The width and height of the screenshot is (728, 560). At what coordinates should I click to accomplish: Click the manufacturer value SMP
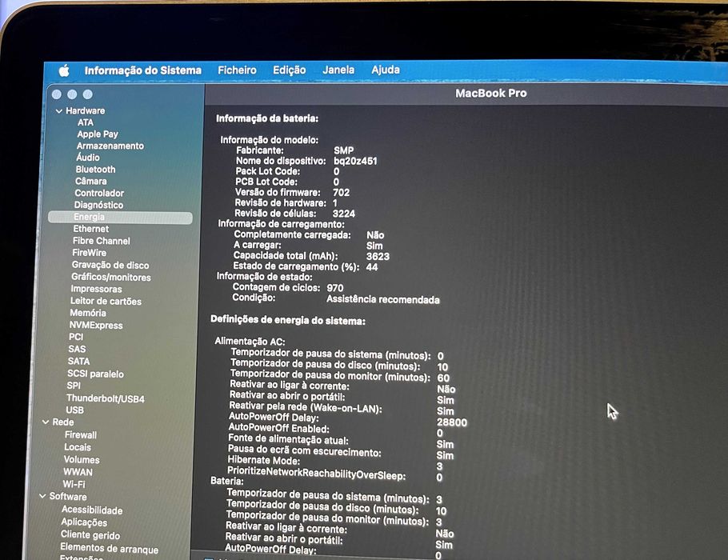343,150
